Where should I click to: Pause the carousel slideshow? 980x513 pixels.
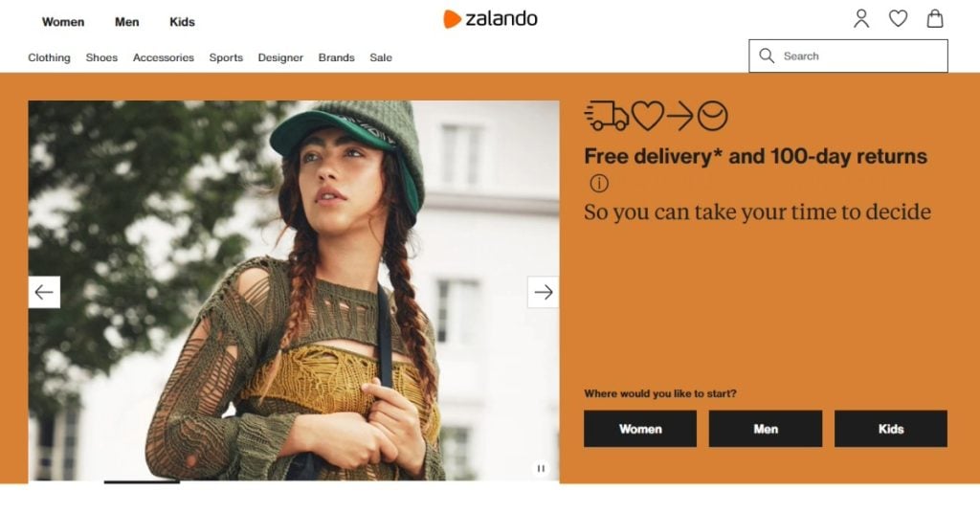tap(541, 468)
